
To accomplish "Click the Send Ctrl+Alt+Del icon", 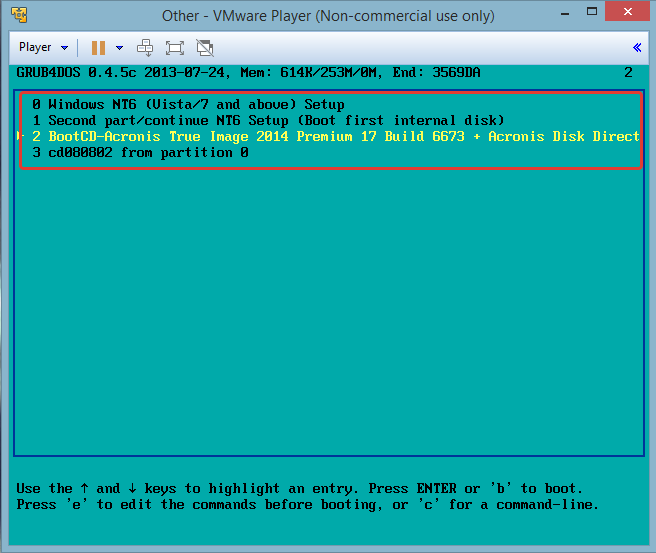I will pos(145,48).
